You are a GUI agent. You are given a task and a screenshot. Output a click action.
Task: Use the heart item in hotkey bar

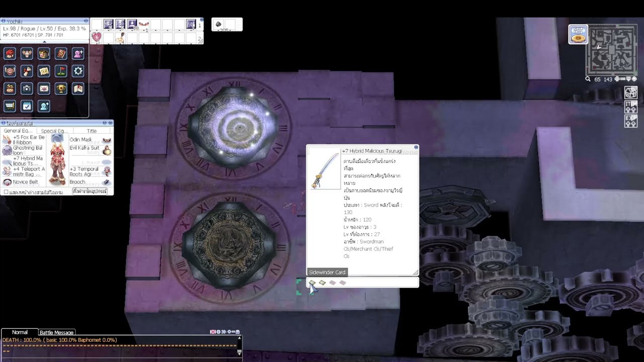click(97, 37)
